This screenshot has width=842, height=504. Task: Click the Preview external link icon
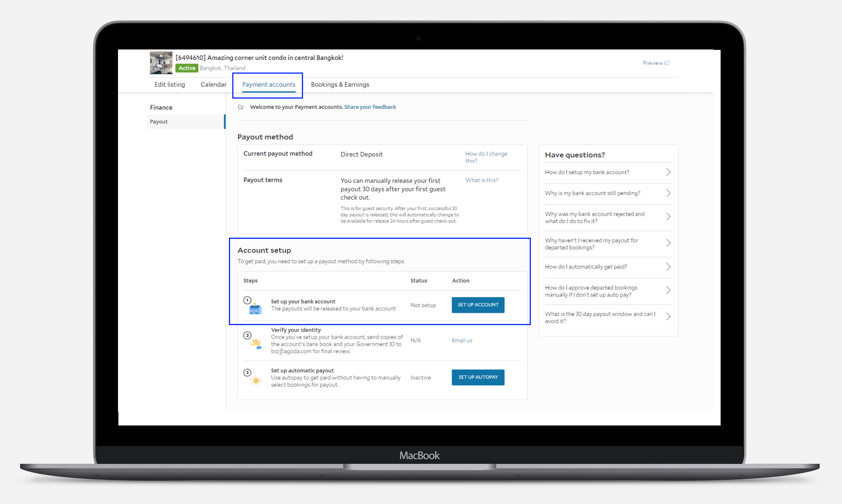pos(667,63)
